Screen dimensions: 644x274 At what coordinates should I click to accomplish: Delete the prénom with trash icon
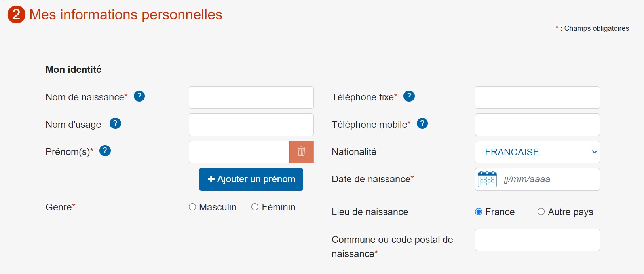301,152
